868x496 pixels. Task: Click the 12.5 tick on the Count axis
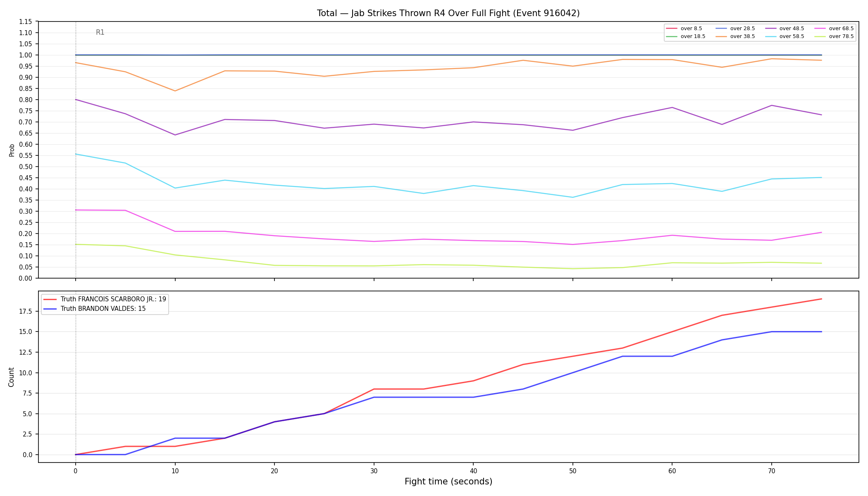[26, 352]
